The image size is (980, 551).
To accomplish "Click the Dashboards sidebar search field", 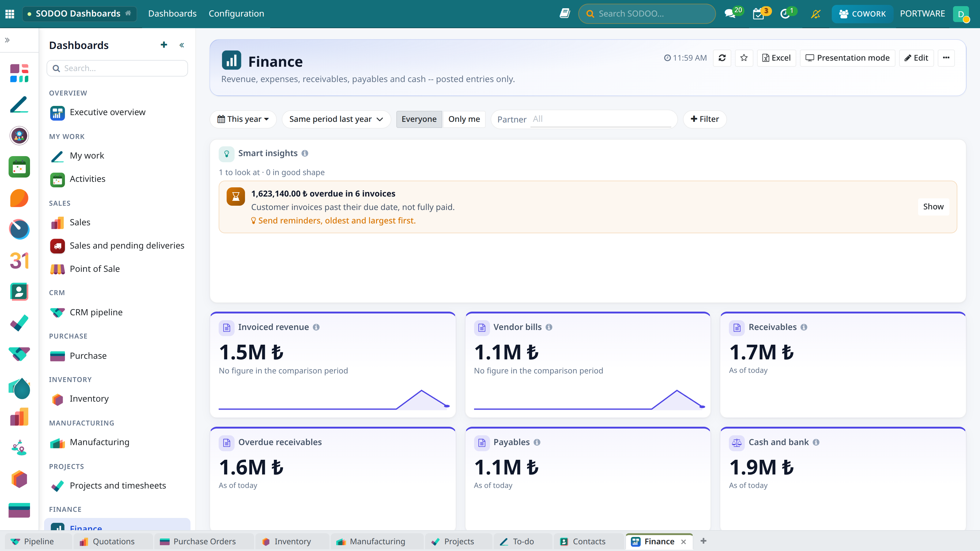I will [117, 68].
